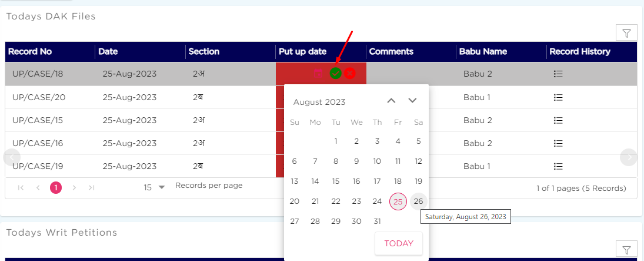Select August 10 in the date picker
Image resolution: width=644 pixels, height=261 pixels.
pyautogui.click(x=377, y=161)
